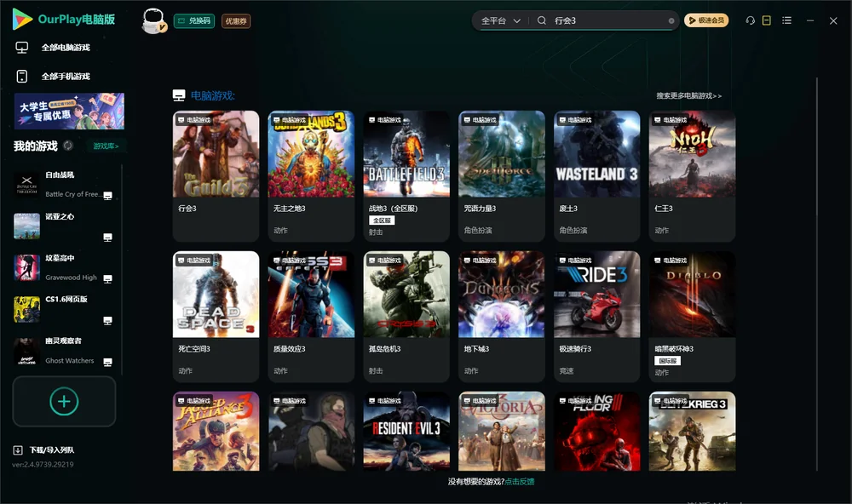Open customer service headset icon

click(x=751, y=20)
